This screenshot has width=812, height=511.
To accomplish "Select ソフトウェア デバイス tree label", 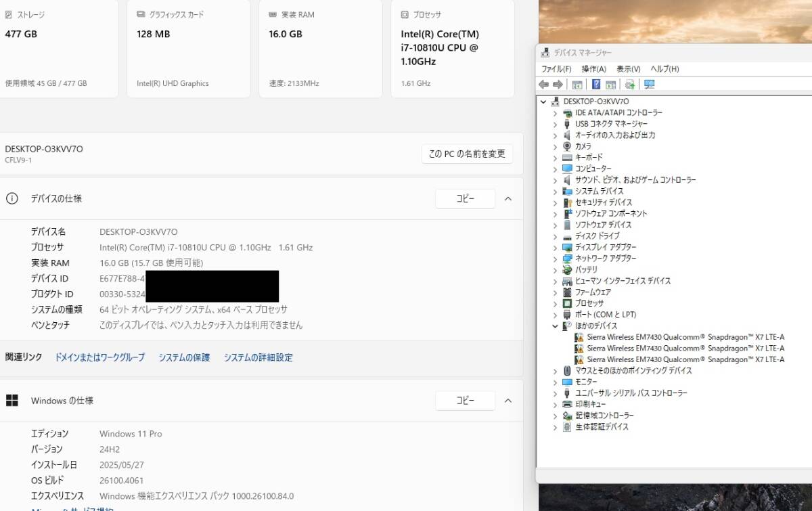I will click(x=604, y=225).
